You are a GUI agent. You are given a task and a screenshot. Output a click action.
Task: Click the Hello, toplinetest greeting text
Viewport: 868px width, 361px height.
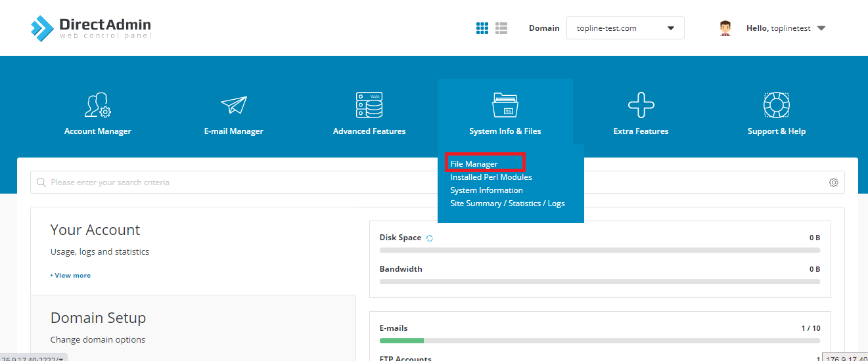coord(779,28)
